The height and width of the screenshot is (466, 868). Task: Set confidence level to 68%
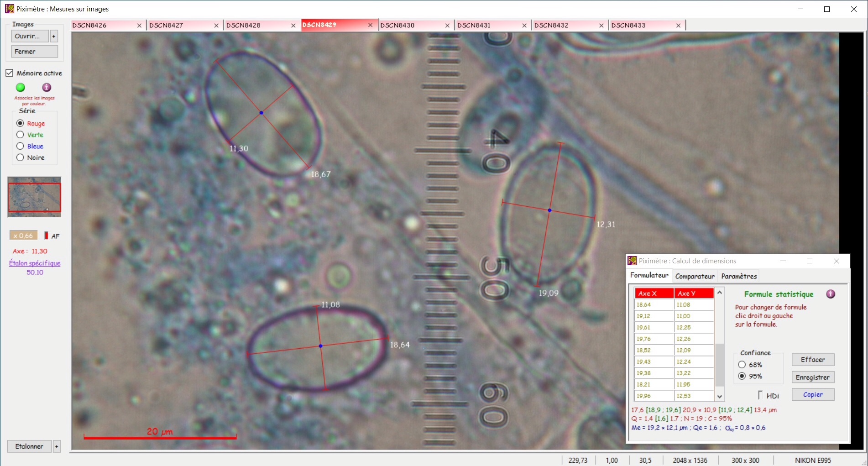(x=742, y=365)
